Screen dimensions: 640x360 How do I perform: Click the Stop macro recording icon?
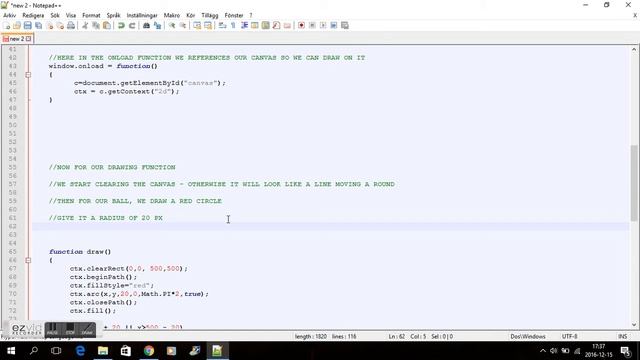click(312, 25)
